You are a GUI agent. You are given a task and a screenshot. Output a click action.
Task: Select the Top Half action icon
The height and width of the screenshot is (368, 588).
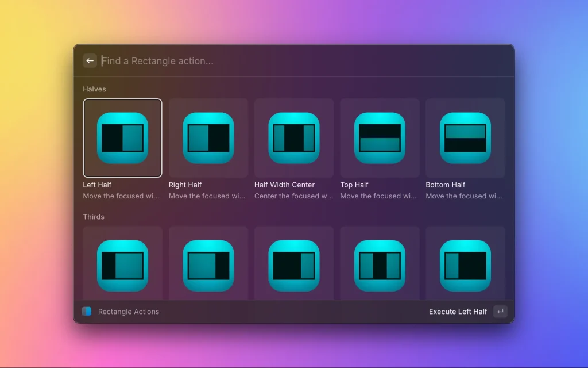(379, 137)
